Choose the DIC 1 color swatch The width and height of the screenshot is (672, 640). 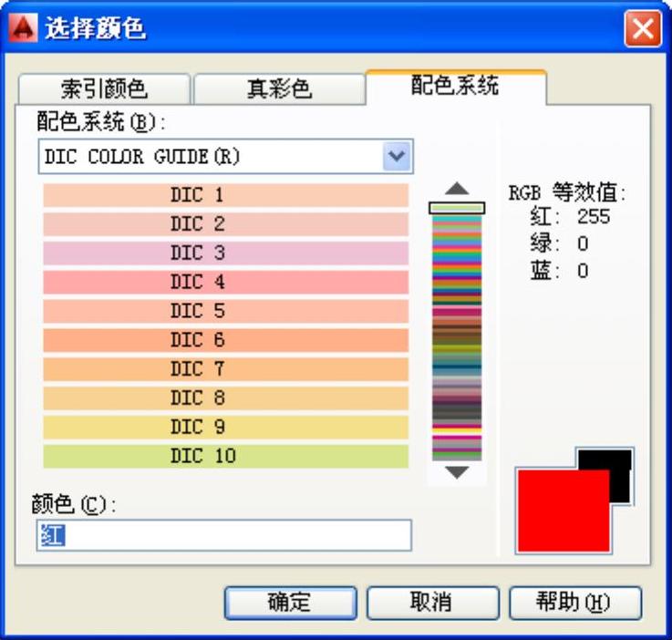(x=226, y=195)
